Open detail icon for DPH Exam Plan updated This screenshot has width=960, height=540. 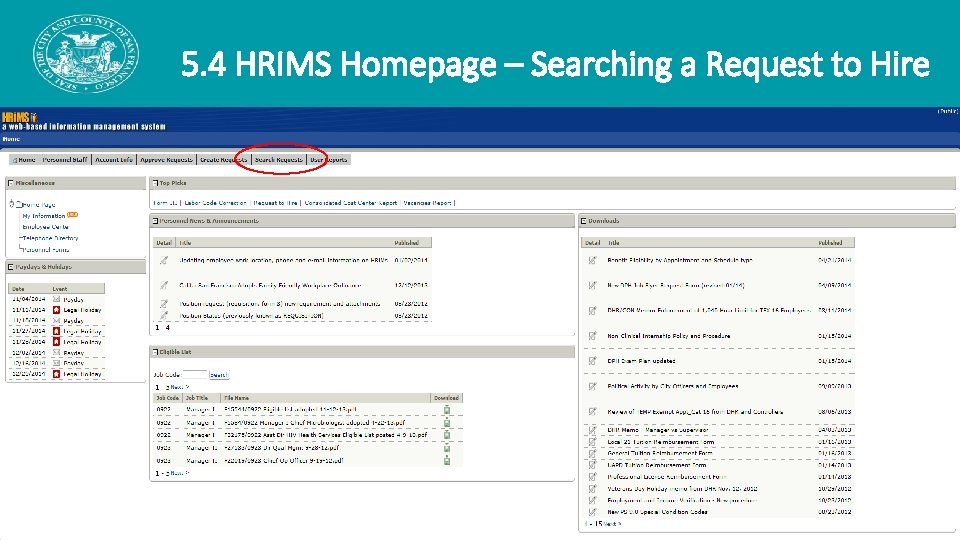592,361
